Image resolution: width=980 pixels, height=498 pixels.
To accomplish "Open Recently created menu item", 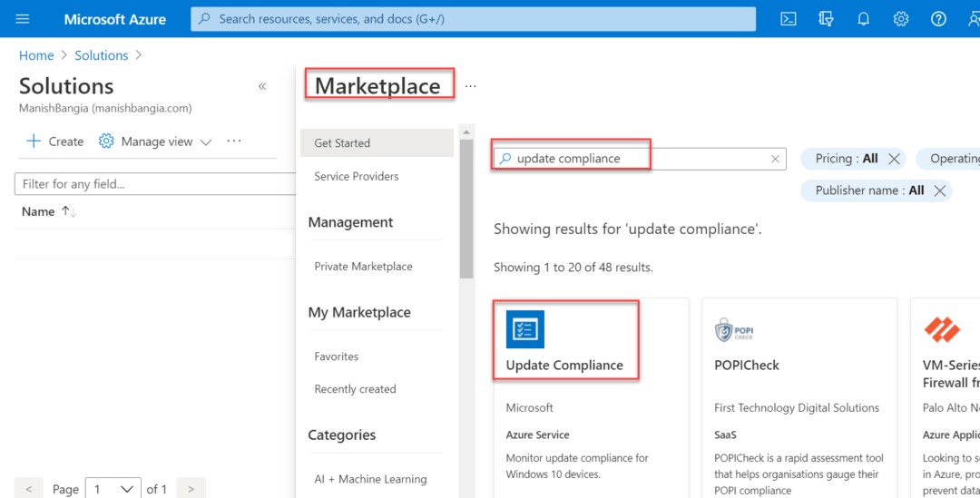I will (355, 388).
